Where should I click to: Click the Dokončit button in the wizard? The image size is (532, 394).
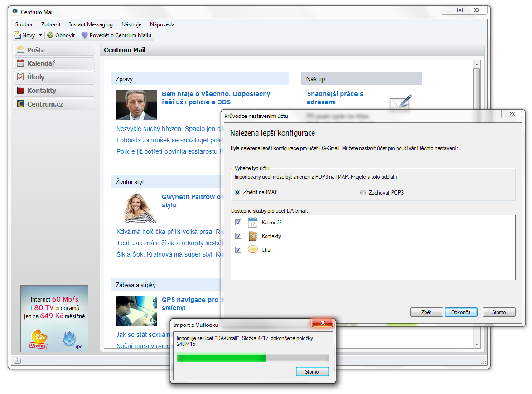pyautogui.click(x=461, y=312)
